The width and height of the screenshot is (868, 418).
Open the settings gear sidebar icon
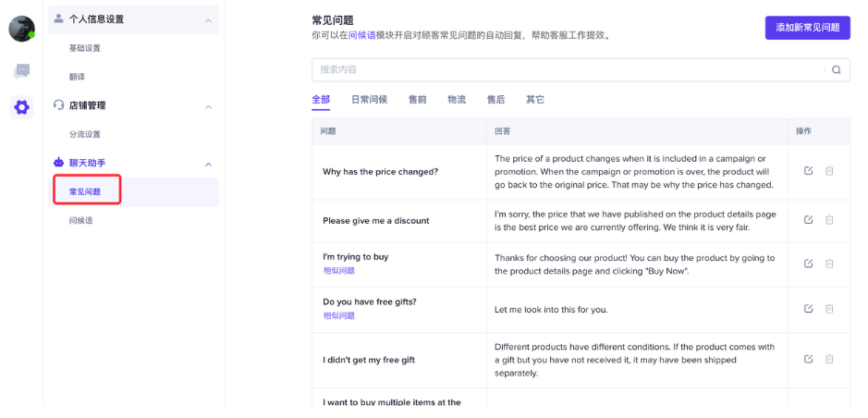(x=22, y=107)
